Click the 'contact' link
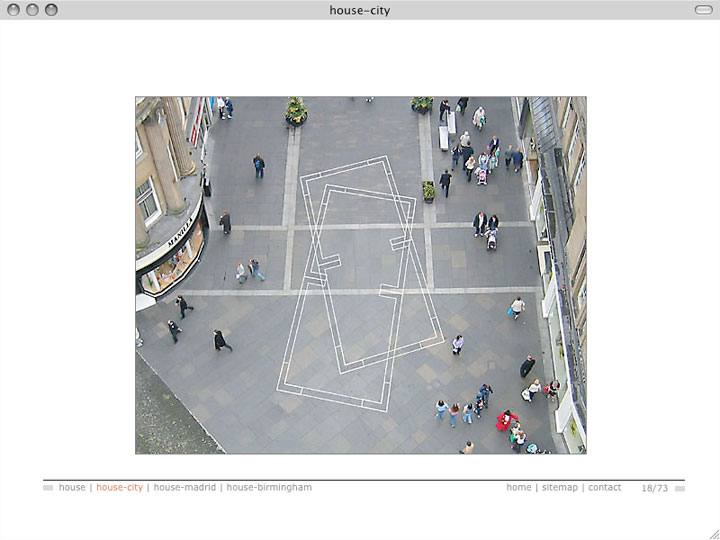The height and width of the screenshot is (540, 720). click(x=604, y=488)
